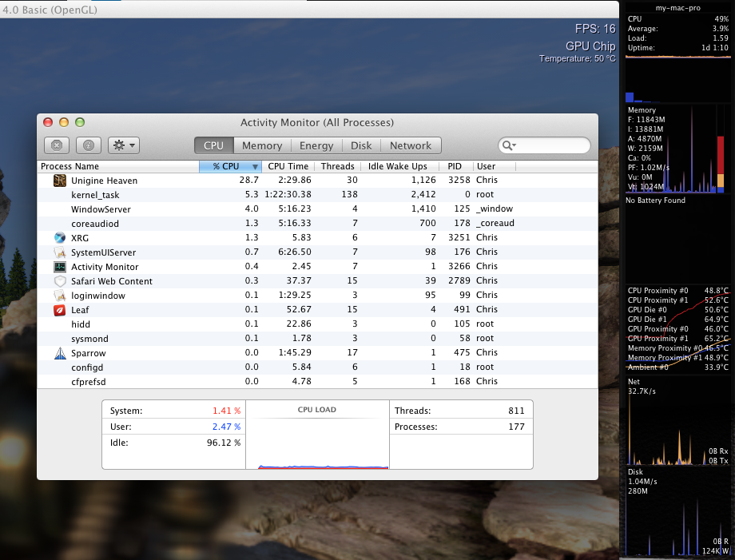Click the my-mac-pro XRG title
The width and height of the screenshot is (735, 560).
(677, 8)
